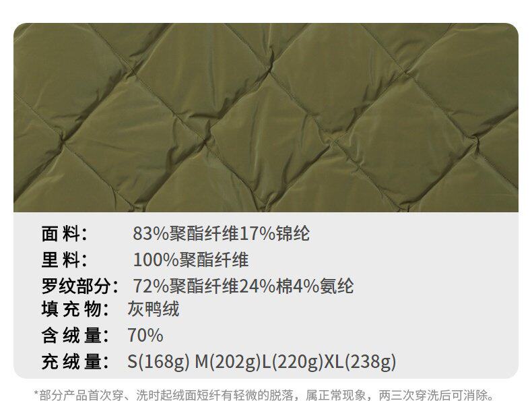Click the 灰鸭绒 filling value
Image resolution: width=532 pixels, height=401 pixels.
[154, 309]
